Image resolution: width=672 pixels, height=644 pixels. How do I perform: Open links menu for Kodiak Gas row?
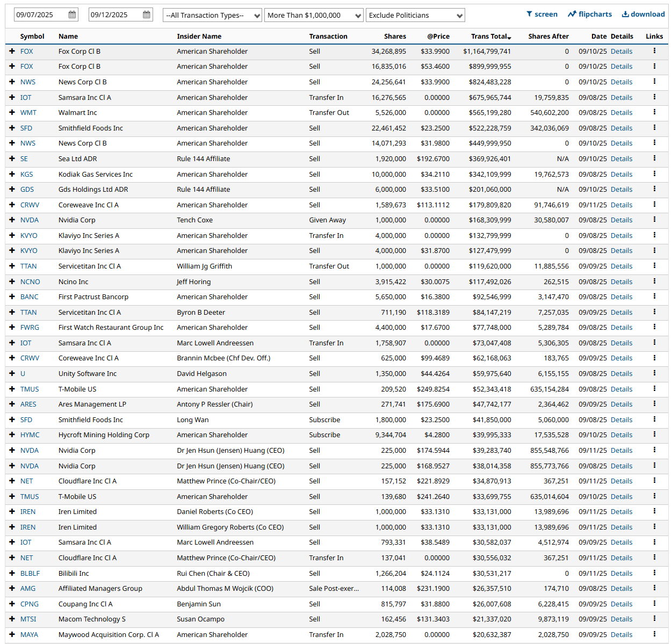pyautogui.click(x=654, y=174)
